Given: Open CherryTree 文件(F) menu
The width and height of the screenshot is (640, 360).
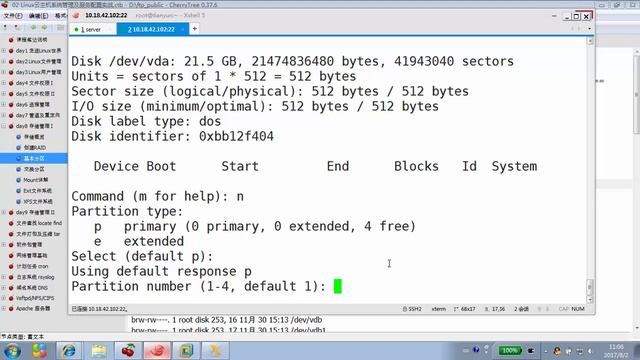Looking at the screenshot, I should (13, 16).
